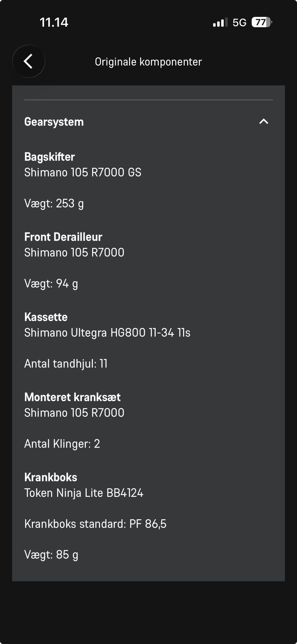Tap the battery indicator in status bar
This screenshot has width=297, height=644.
(x=261, y=22)
